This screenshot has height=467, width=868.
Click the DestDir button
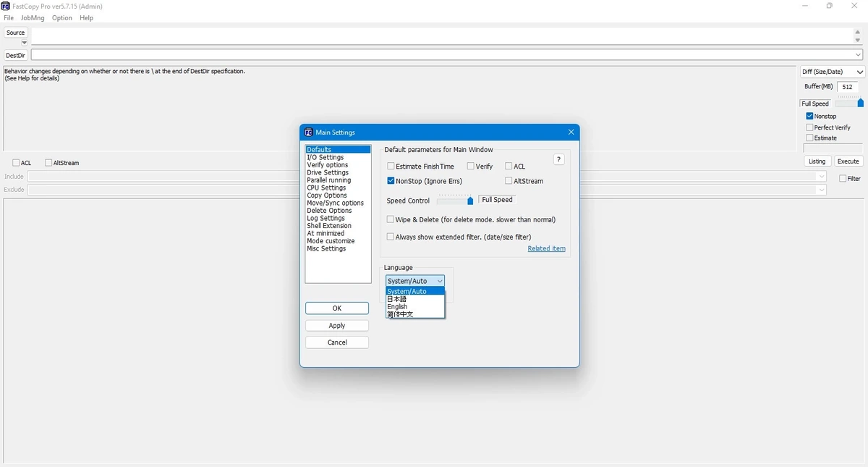16,55
